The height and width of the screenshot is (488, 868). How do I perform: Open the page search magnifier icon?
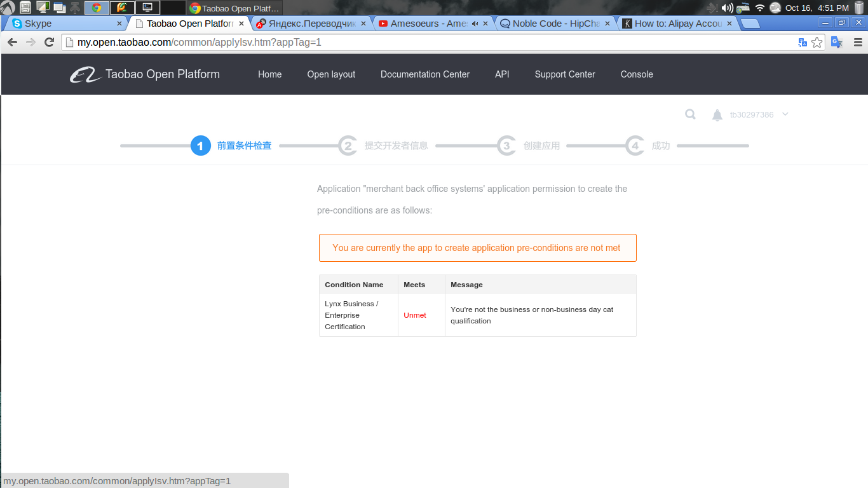(690, 114)
